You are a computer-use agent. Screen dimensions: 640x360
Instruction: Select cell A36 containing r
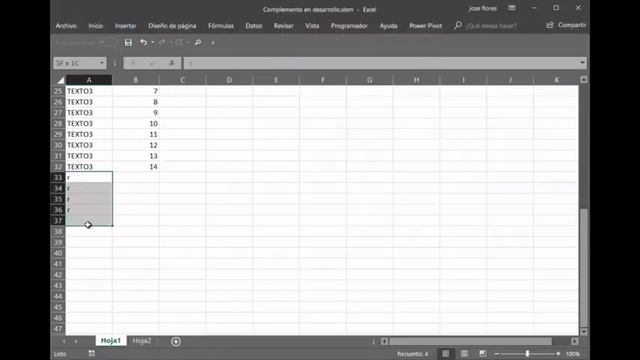click(x=89, y=210)
